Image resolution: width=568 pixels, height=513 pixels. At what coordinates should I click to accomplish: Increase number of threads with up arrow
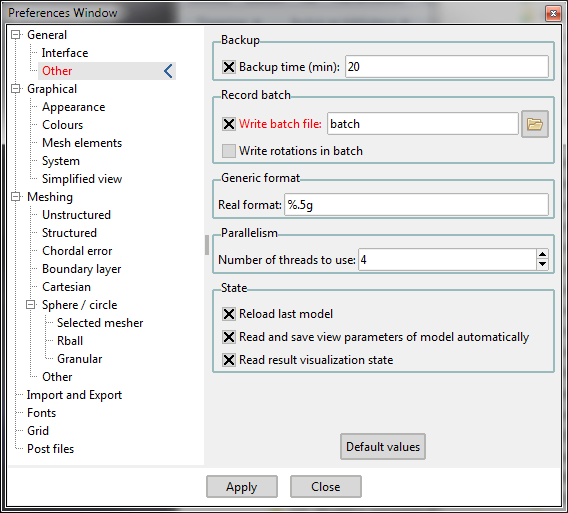tap(542, 254)
